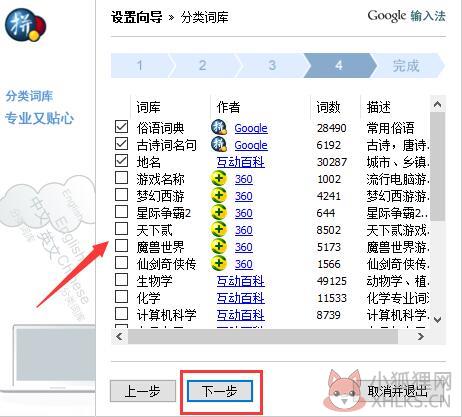
Task: Click the 下一步 button
Action: 220,391
